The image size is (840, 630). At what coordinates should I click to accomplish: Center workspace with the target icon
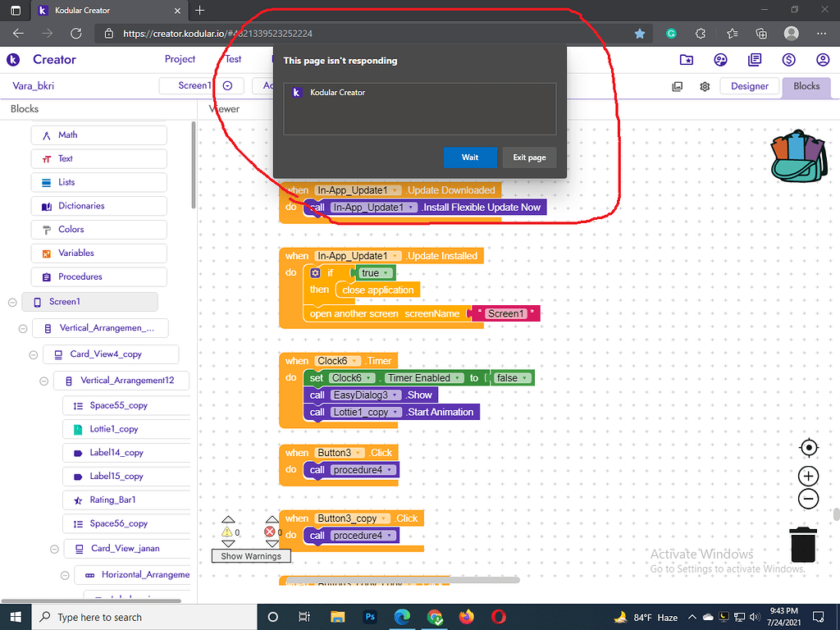(808, 447)
